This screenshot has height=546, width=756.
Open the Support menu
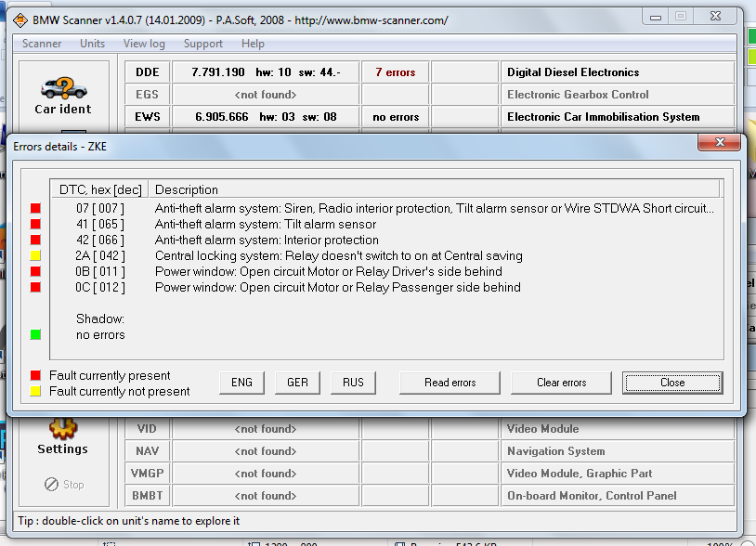pyautogui.click(x=203, y=44)
